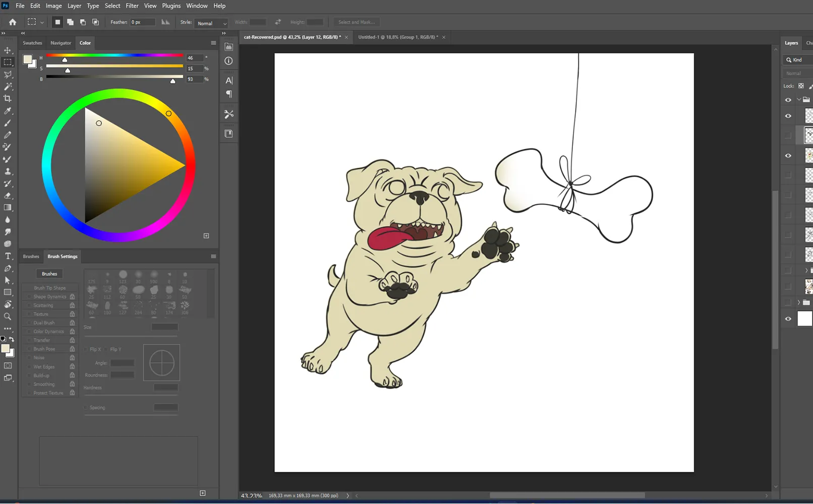This screenshot has height=504, width=813.
Task: Swap foreground and background colors
Action: 12,339
